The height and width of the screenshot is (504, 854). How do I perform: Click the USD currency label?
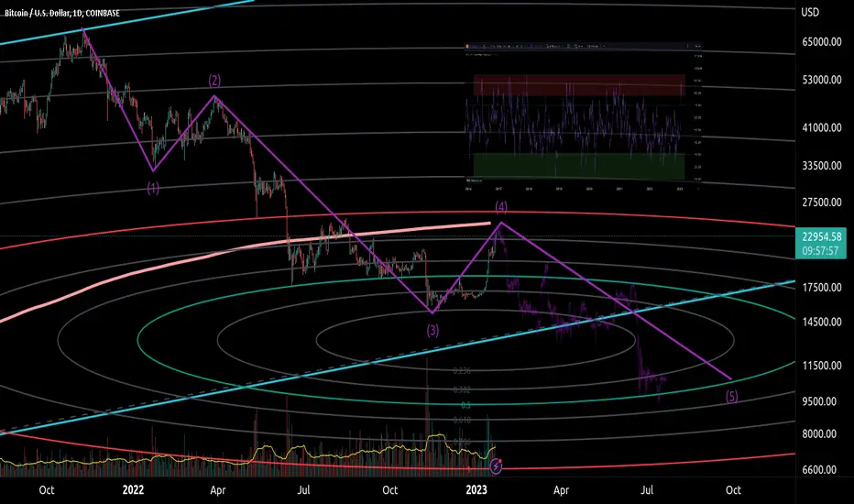point(810,12)
